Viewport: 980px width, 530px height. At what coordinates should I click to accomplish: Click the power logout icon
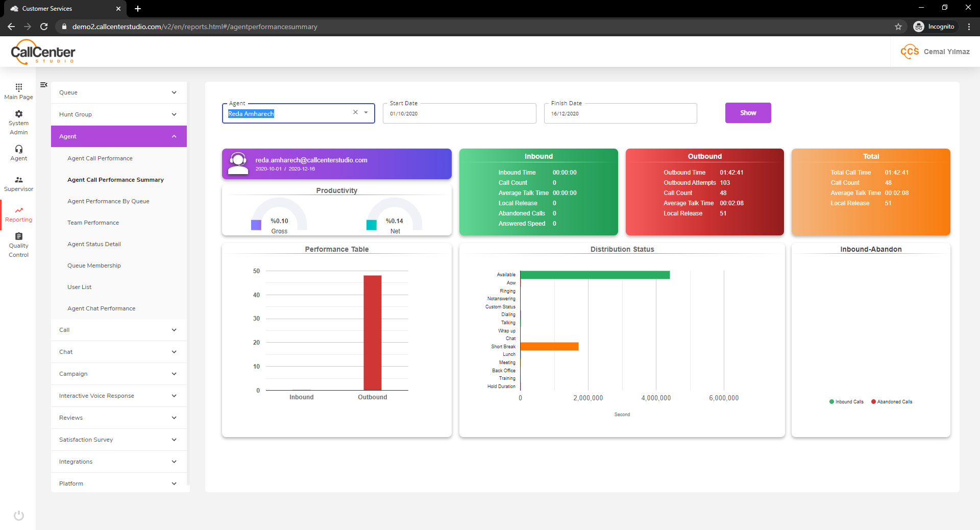[19, 515]
